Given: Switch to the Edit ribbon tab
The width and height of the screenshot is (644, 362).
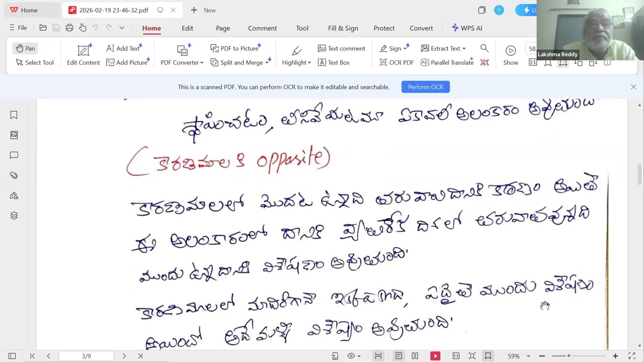Looking at the screenshot, I should click(187, 28).
